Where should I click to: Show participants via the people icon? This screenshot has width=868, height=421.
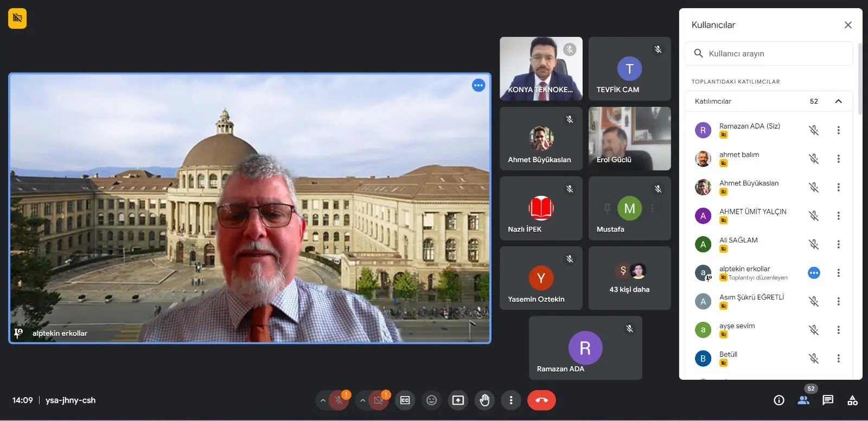(x=803, y=400)
